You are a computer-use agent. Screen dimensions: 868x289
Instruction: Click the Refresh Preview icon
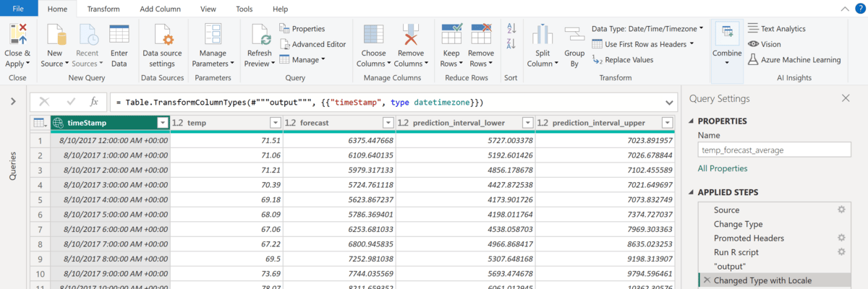pyautogui.click(x=260, y=35)
